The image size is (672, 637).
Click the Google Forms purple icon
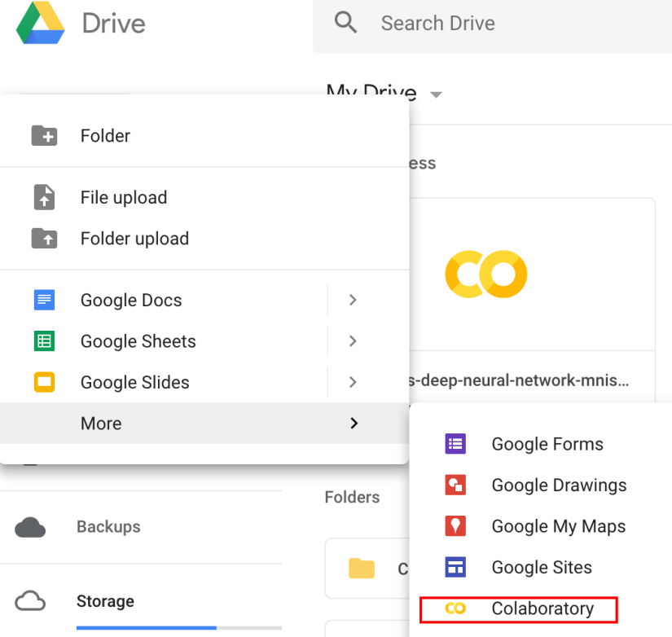pos(455,444)
